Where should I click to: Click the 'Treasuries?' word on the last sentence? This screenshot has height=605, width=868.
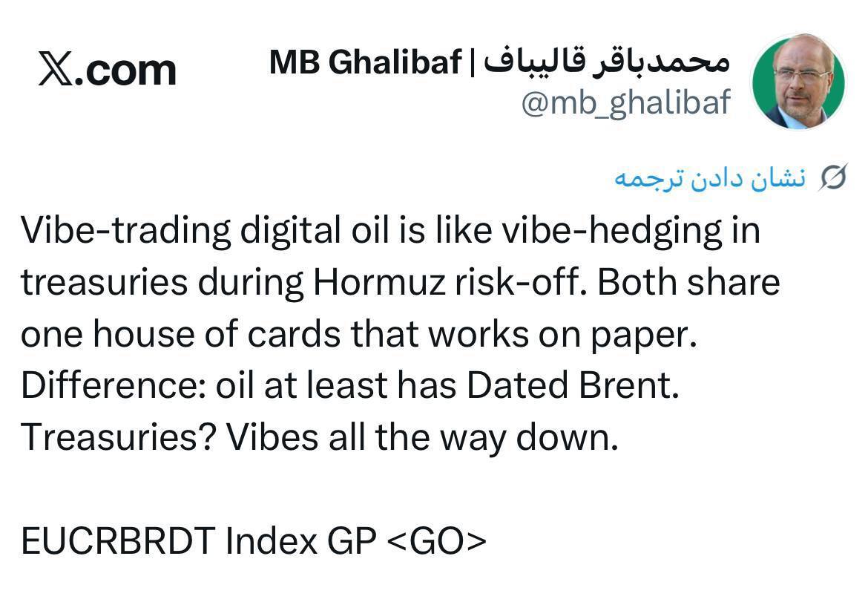coord(118,438)
